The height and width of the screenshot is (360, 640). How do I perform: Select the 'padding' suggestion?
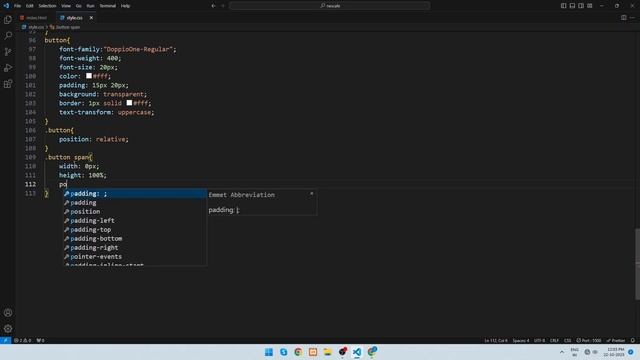pos(135,203)
